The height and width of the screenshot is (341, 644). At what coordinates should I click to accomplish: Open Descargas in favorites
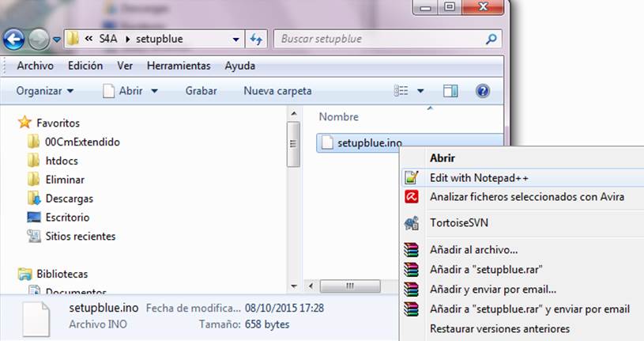(x=70, y=199)
